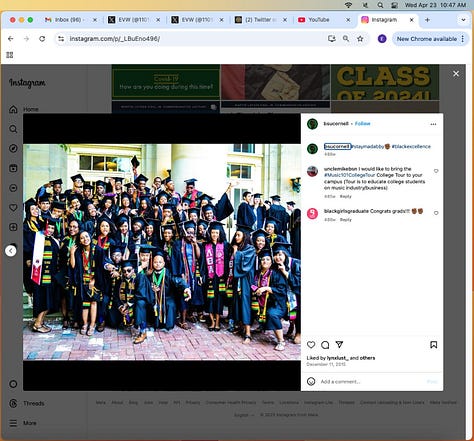Viewport: 474px width, 441px height.
Task: Open the zoom magnifier in address bar
Action: coord(346,39)
